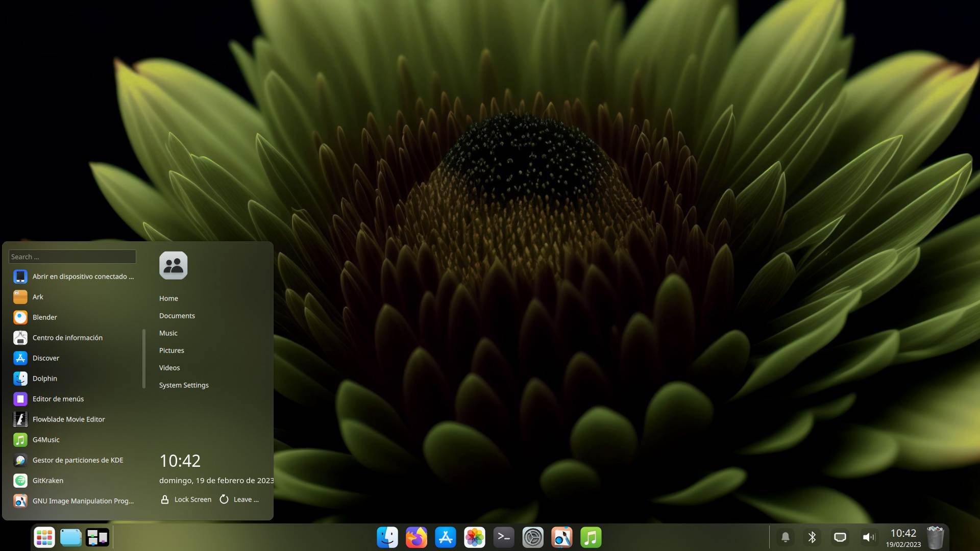Image resolution: width=980 pixels, height=551 pixels.
Task: Open the App Store icon in dock
Action: [x=446, y=537]
